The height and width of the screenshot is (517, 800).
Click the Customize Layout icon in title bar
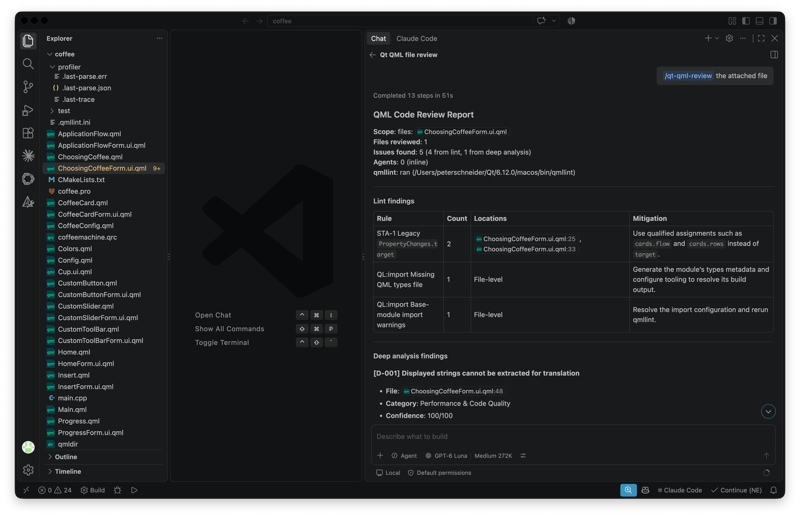(x=732, y=21)
